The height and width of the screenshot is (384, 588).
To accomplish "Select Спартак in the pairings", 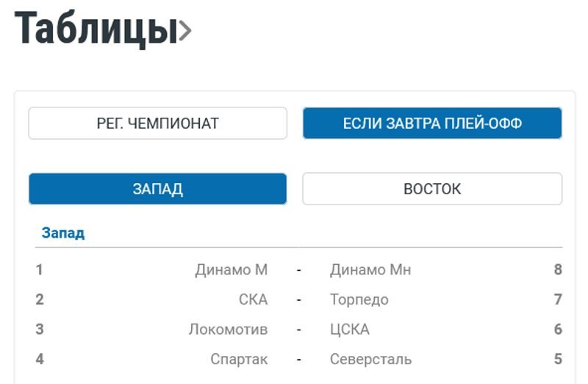I will click(x=239, y=360).
